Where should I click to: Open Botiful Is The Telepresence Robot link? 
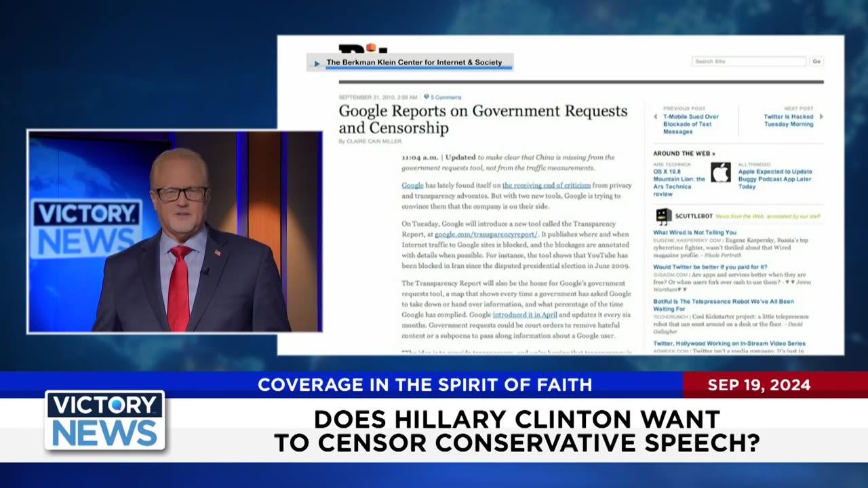[x=724, y=305]
